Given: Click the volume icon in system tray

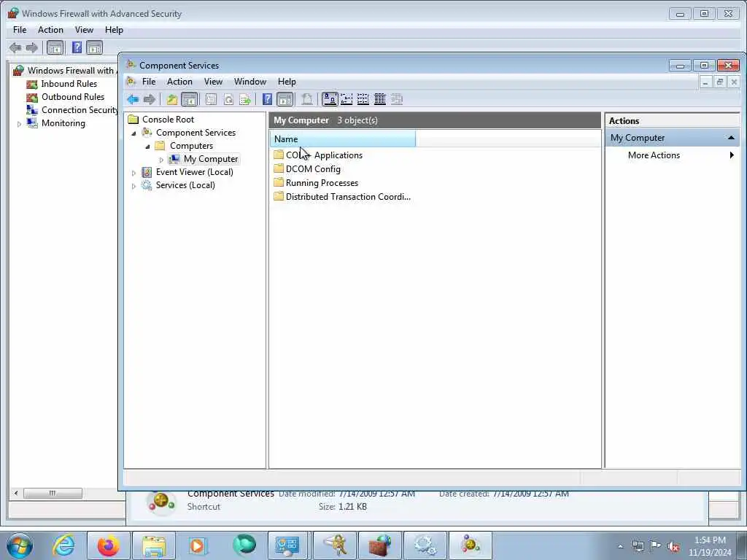Looking at the screenshot, I should point(673,546).
